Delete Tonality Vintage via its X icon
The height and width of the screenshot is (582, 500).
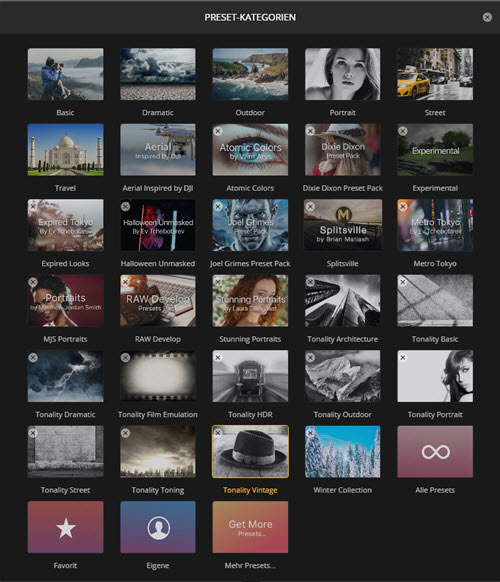pos(218,433)
